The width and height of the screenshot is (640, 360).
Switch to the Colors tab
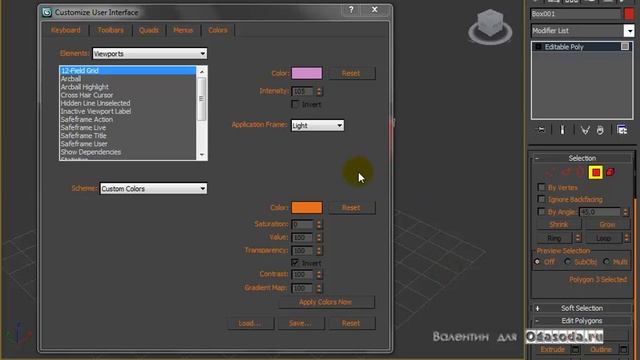pos(218,30)
